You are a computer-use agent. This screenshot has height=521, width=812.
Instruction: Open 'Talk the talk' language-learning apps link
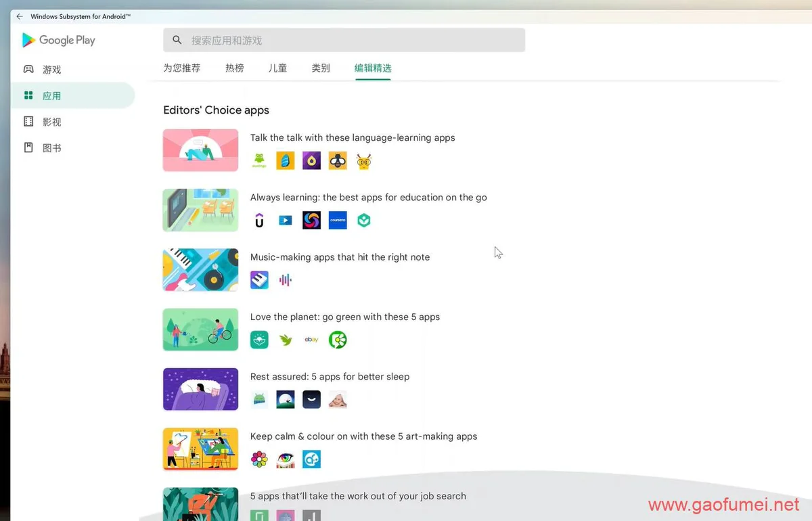point(353,137)
